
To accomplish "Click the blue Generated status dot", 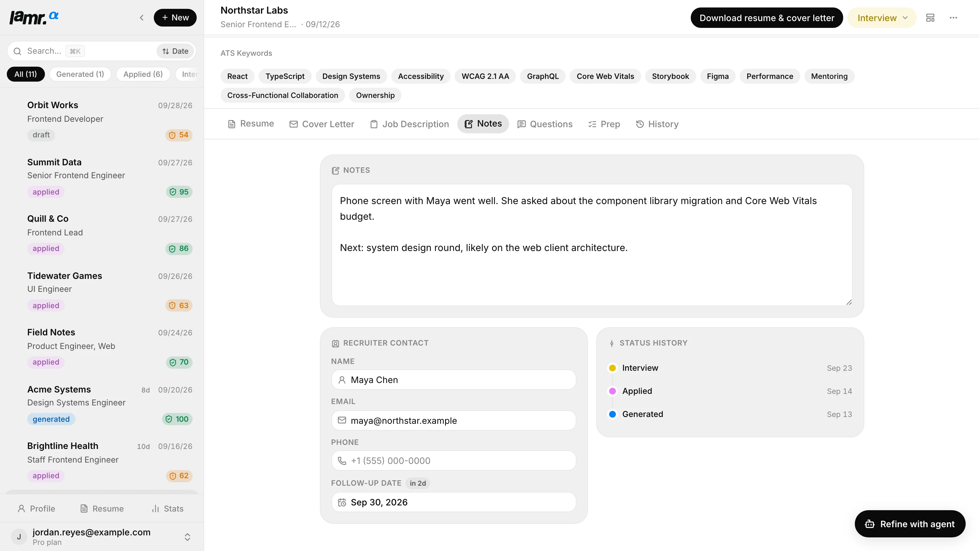I will [x=612, y=415].
